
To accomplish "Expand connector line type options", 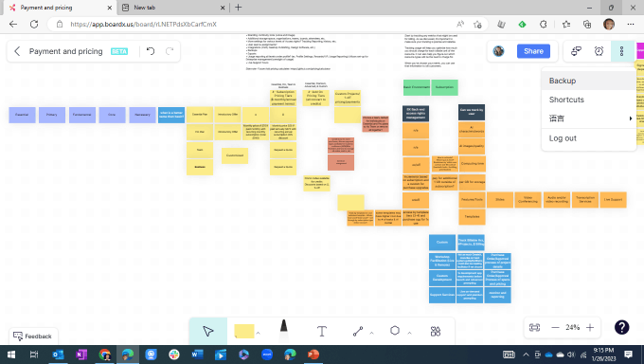I will pos(371,333).
